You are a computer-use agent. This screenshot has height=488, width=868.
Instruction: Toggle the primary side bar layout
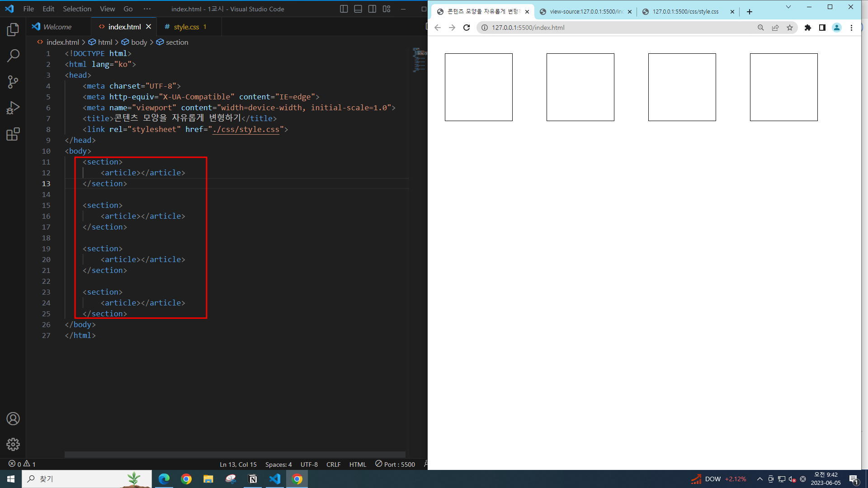click(x=344, y=9)
